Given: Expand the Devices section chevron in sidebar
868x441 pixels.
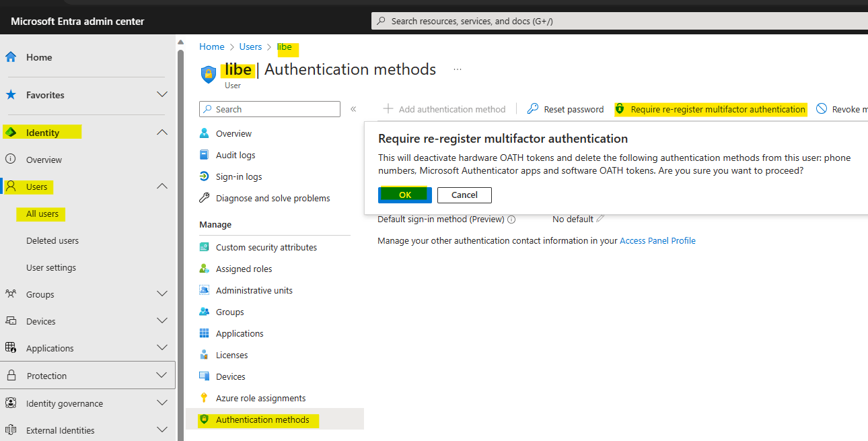Looking at the screenshot, I should click(162, 321).
